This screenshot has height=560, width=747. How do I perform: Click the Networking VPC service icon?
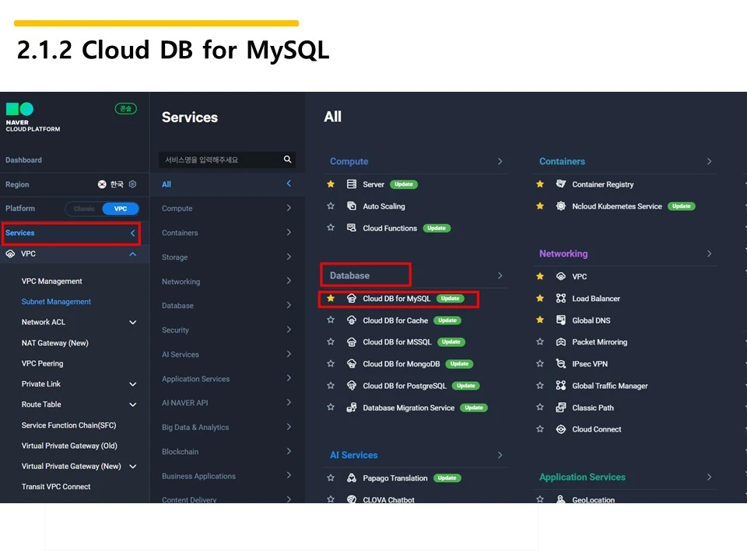(561, 276)
